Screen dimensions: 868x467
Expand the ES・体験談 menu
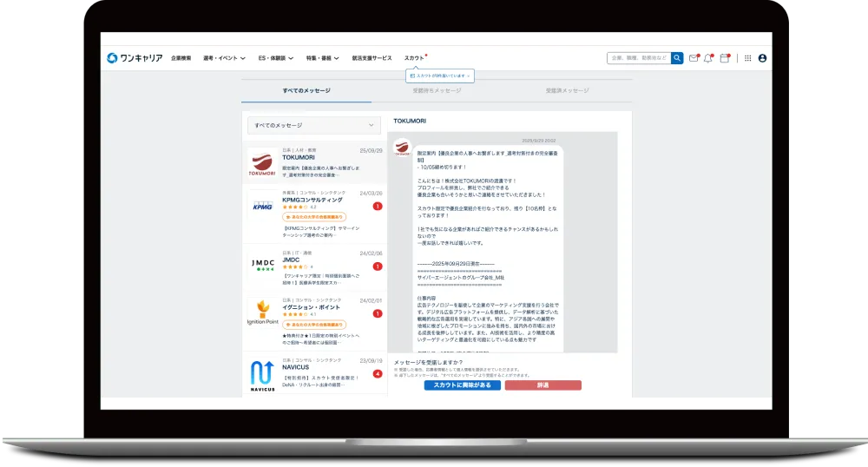[277, 58]
